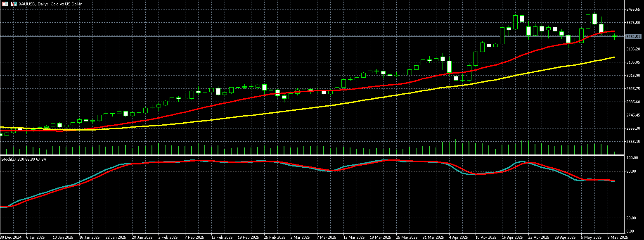Click the 4 Apr 2025 date label
This screenshot has width=644, height=240.
pyautogui.click(x=458, y=238)
